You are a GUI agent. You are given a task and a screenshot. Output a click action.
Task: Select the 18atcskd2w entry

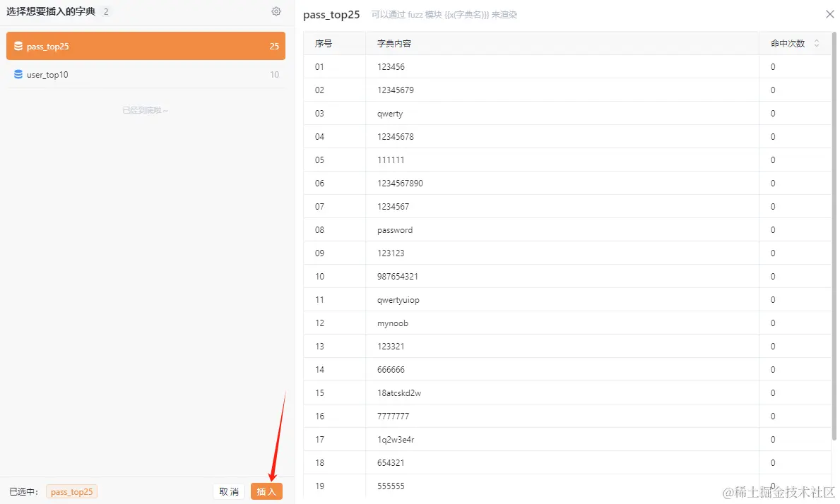(399, 392)
